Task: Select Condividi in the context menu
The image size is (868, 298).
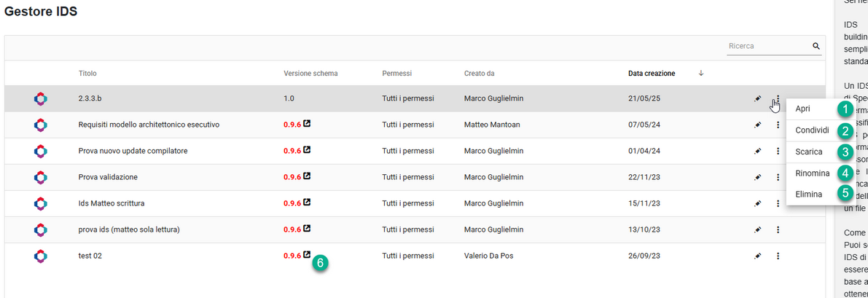Action: tap(812, 130)
